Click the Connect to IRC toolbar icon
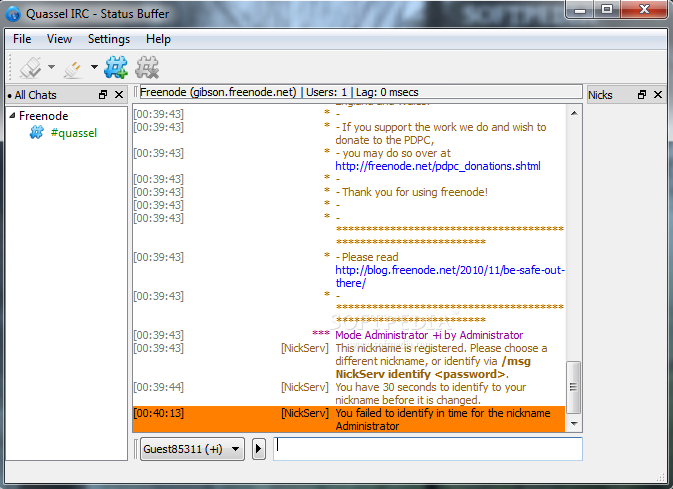The width and height of the screenshot is (673, 489). click(x=30, y=67)
